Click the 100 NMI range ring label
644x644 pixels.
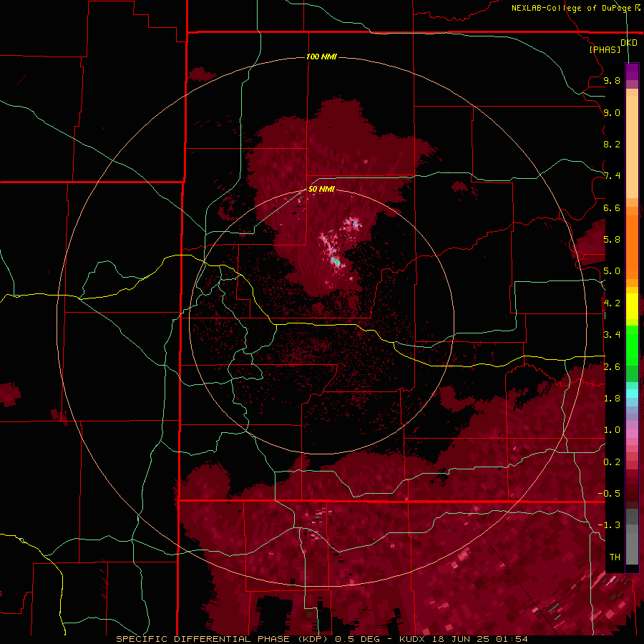(321, 57)
